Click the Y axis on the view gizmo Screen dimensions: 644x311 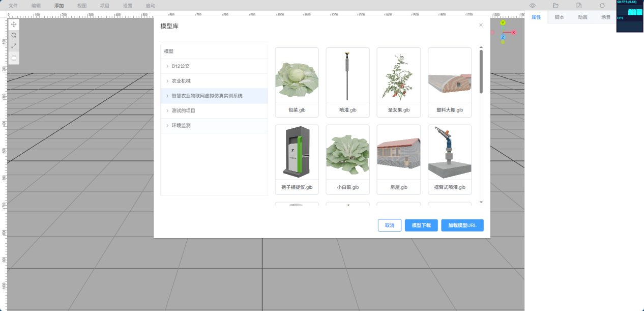pyautogui.click(x=503, y=23)
